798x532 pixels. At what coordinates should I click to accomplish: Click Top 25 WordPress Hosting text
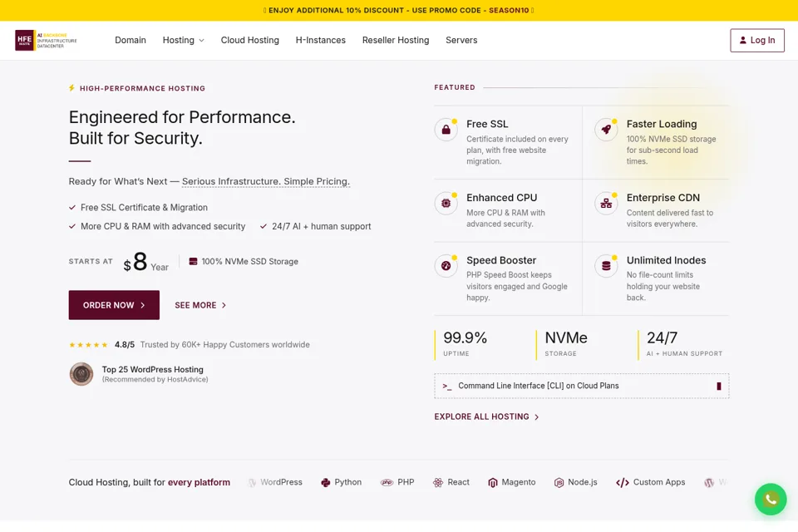click(153, 370)
